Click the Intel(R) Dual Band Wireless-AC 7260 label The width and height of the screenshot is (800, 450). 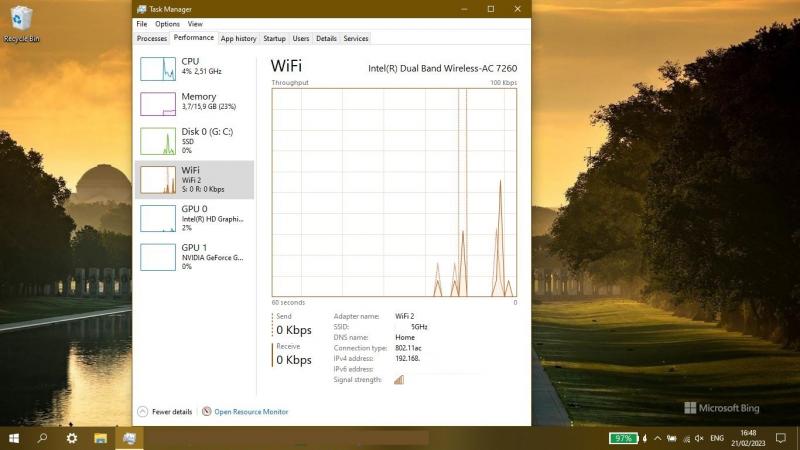tap(442, 68)
